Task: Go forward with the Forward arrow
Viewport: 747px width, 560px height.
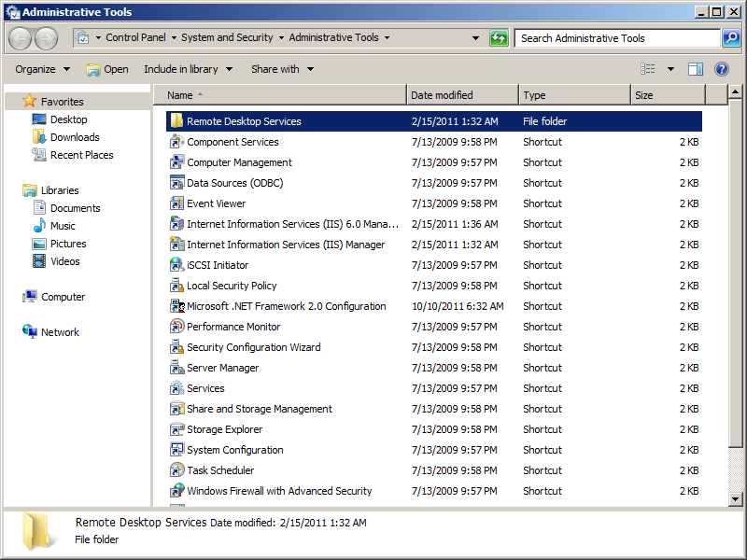Action: [x=46, y=38]
